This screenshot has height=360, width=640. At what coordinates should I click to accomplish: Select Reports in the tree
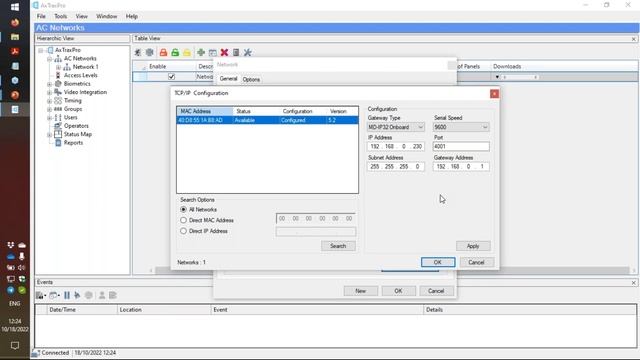[73, 143]
